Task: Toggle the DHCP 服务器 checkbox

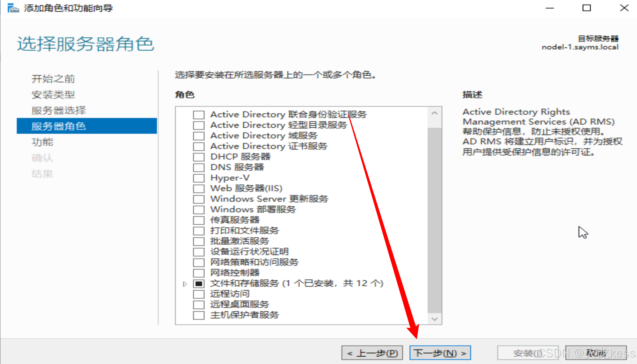Action: click(198, 157)
